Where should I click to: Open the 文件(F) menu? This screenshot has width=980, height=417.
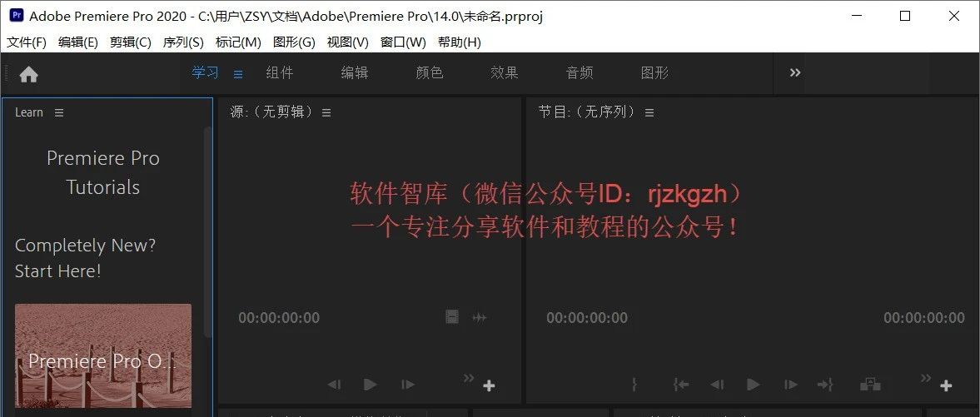[27, 42]
